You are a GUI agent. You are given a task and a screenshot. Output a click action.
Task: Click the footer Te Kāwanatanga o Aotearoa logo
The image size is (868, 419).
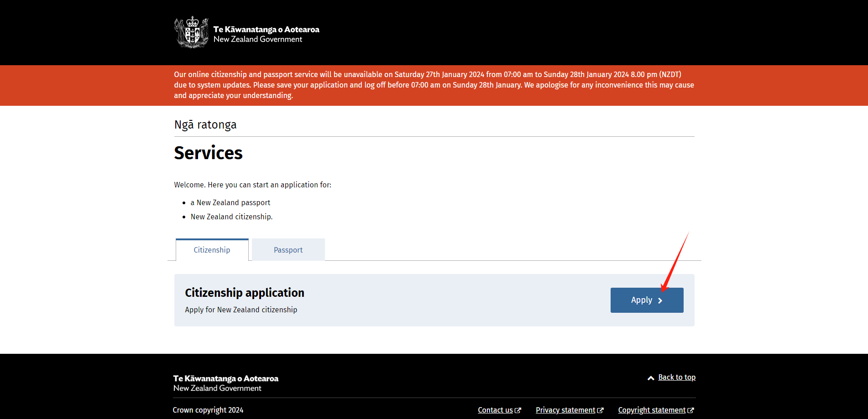click(226, 383)
